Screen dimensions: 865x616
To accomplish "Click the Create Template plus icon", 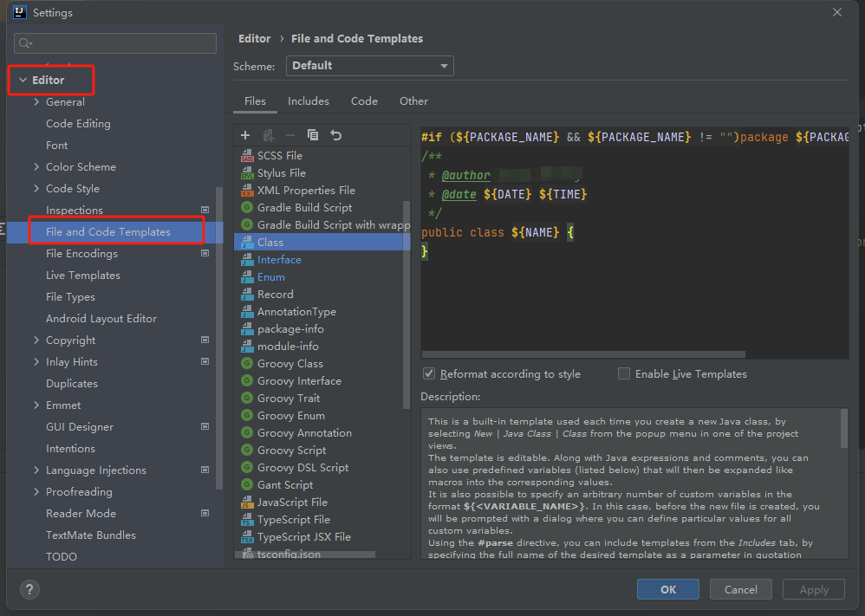I will tap(245, 135).
